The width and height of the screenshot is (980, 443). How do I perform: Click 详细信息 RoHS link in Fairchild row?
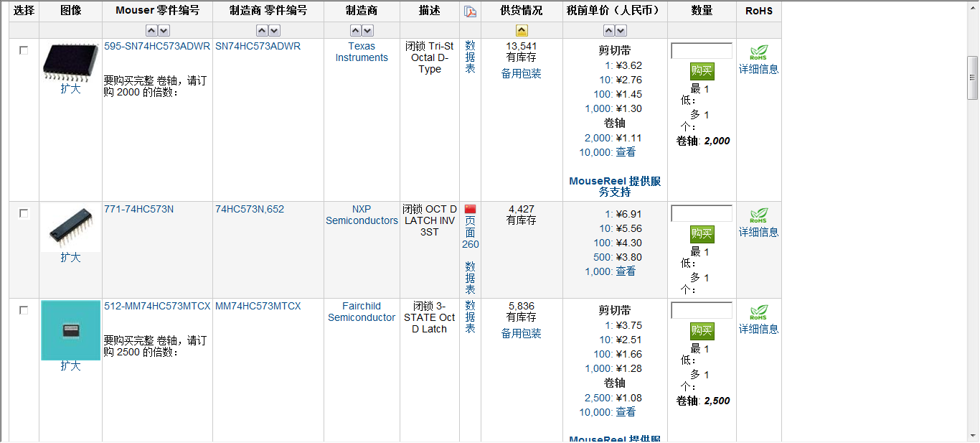(759, 330)
